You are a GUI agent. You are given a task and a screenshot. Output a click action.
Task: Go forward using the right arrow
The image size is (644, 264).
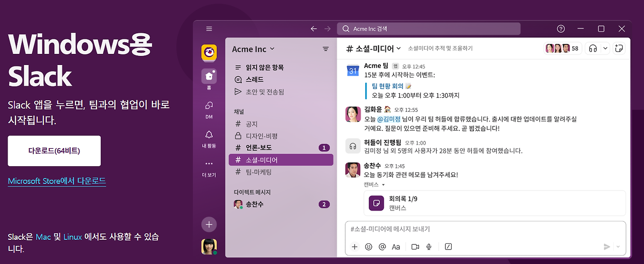click(x=328, y=29)
